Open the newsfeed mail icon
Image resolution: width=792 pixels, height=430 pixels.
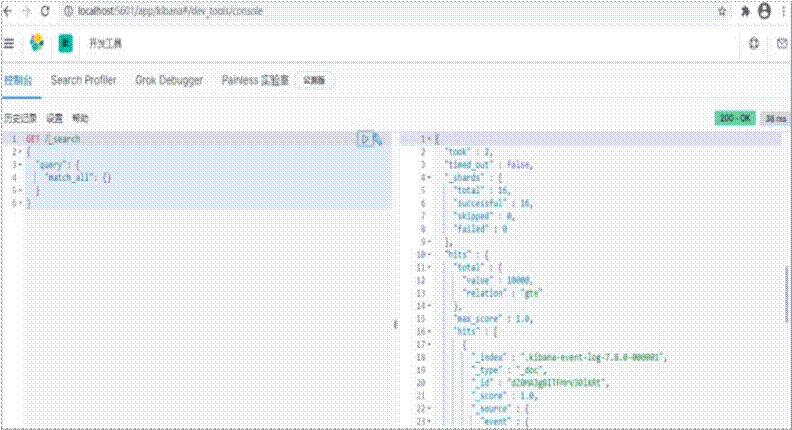[x=782, y=43]
